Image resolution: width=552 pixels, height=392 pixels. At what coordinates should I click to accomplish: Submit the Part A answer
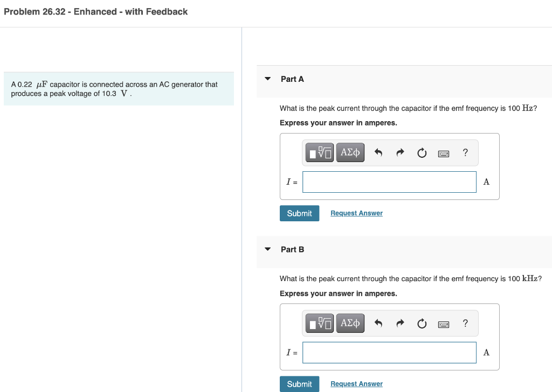[299, 213]
